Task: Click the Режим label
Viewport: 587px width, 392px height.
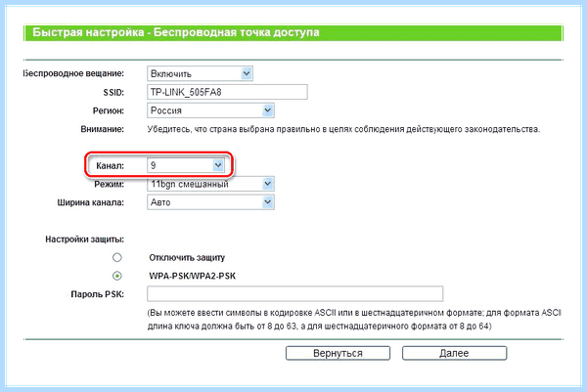Action: tap(109, 185)
